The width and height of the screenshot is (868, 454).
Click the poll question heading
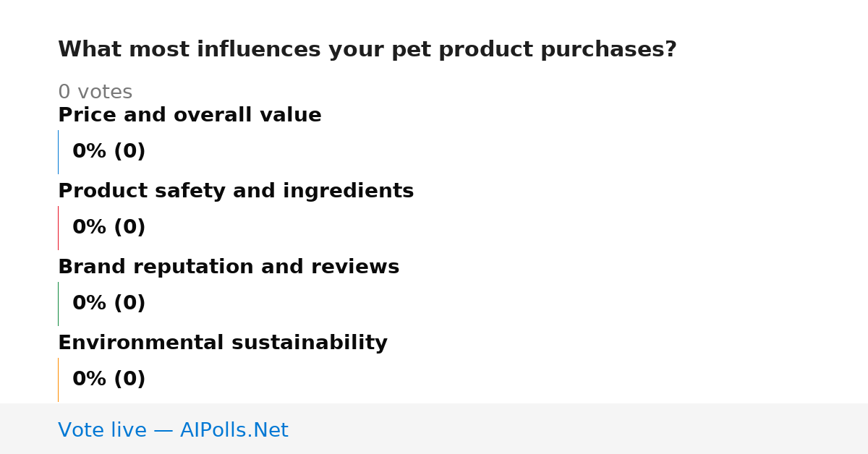pos(367,50)
